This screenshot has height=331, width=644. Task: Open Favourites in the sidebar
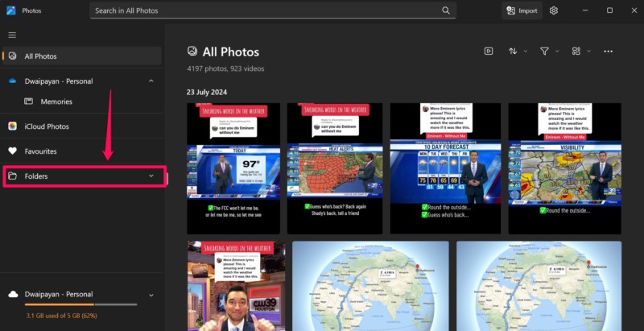click(40, 151)
